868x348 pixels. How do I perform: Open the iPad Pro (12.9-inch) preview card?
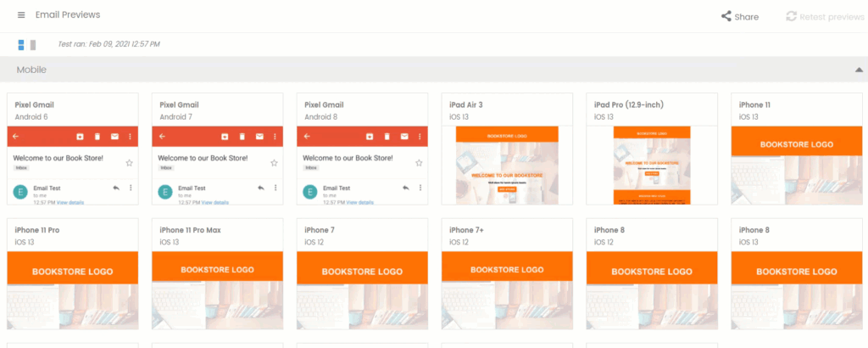click(x=652, y=166)
